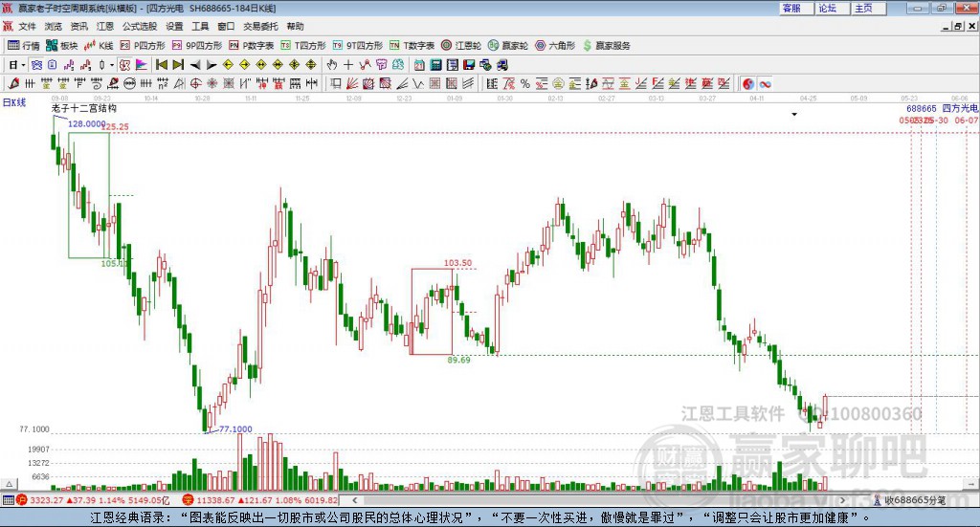Open the calendar icon in toolbar

coord(419,65)
